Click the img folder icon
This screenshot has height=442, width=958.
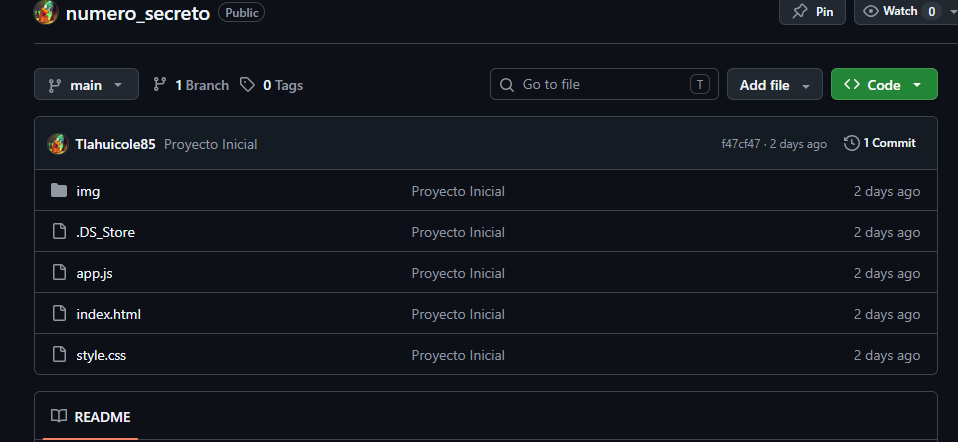(x=59, y=191)
